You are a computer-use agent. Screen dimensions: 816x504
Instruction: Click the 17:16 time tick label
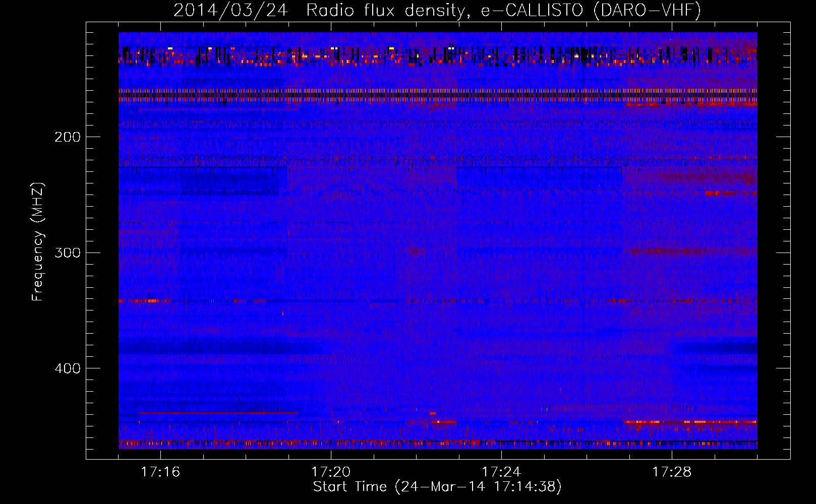point(160,472)
